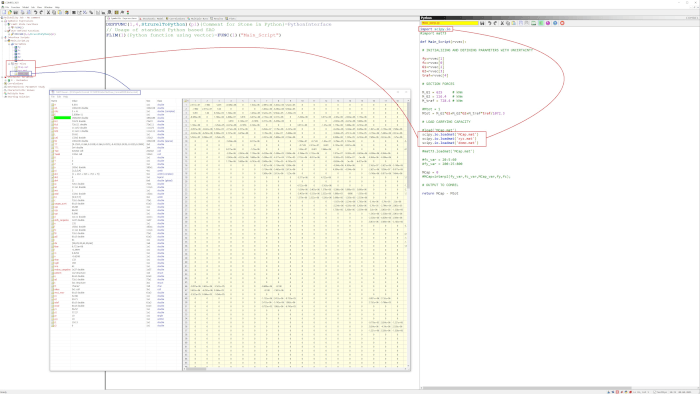Collapse the mat files tree node expander
The width and height of the screenshot is (700, 394).
9,64
